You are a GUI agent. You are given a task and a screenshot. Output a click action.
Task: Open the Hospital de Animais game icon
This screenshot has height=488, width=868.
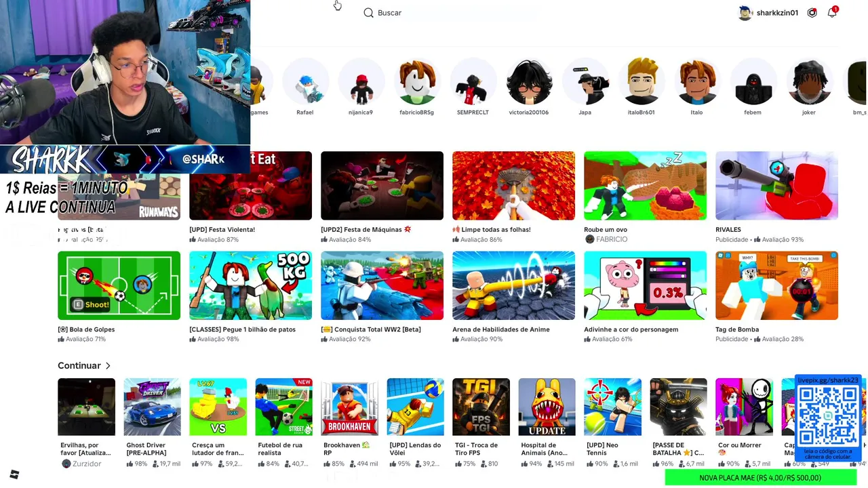[547, 407]
